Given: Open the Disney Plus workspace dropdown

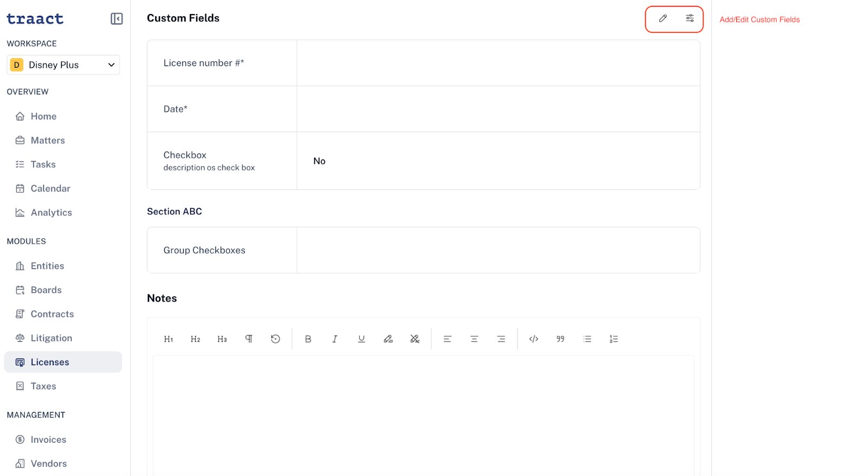Looking at the screenshot, I should (63, 65).
